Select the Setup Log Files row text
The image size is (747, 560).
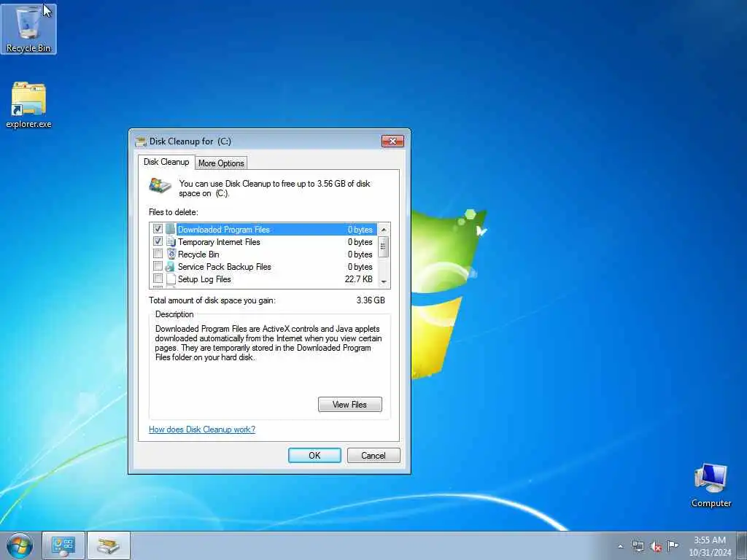point(204,279)
